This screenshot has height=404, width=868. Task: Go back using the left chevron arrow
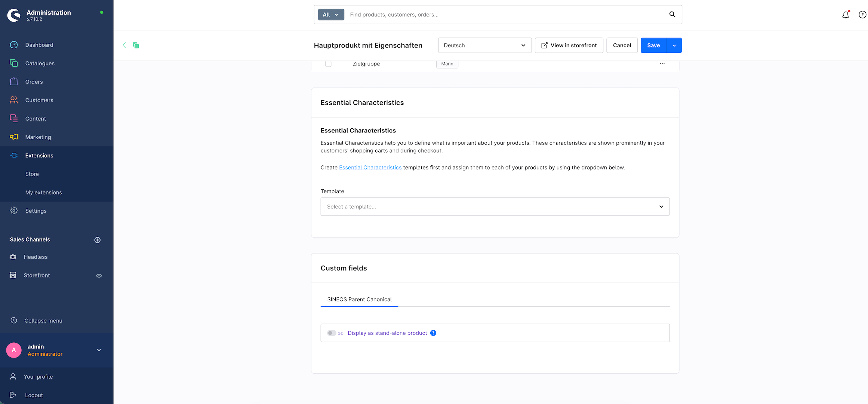click(x=124, y=45)
